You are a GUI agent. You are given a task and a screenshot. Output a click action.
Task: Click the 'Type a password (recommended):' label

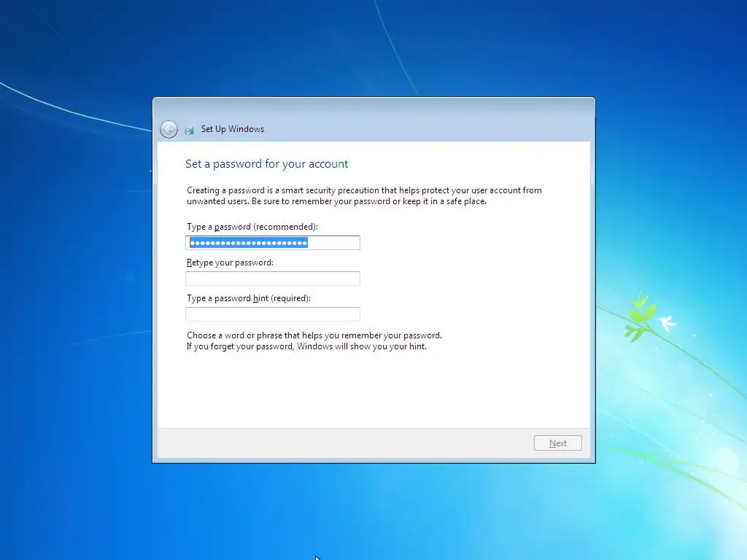252,227
